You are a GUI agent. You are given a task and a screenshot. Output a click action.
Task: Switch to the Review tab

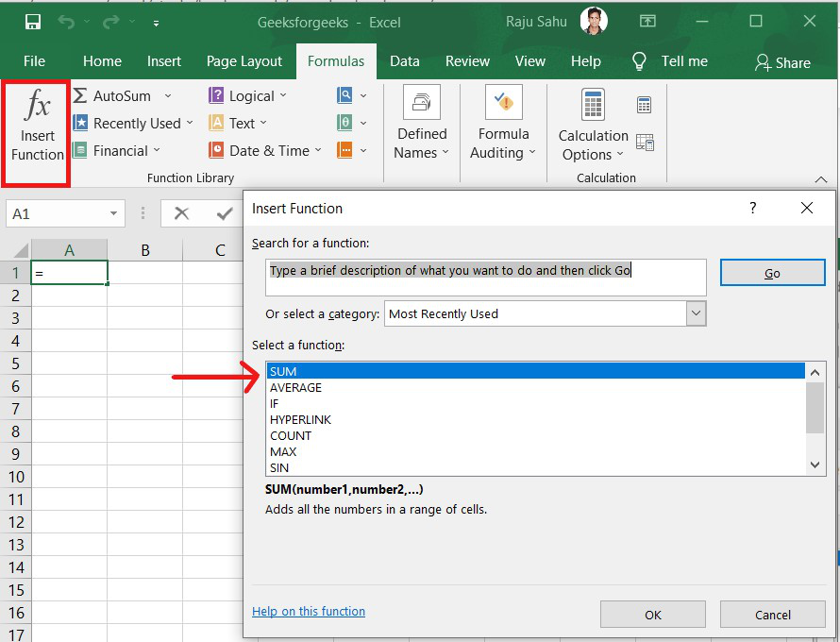click(x=467, y=61)
